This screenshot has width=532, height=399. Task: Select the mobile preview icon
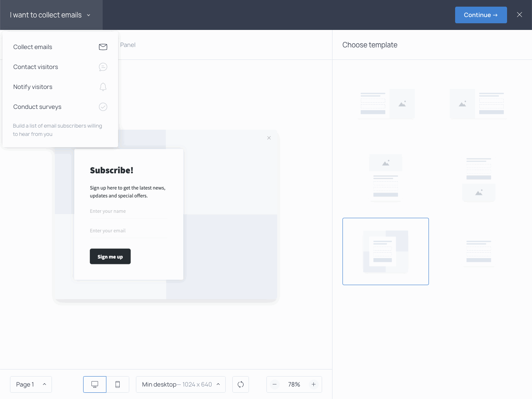tap(118, 384)
